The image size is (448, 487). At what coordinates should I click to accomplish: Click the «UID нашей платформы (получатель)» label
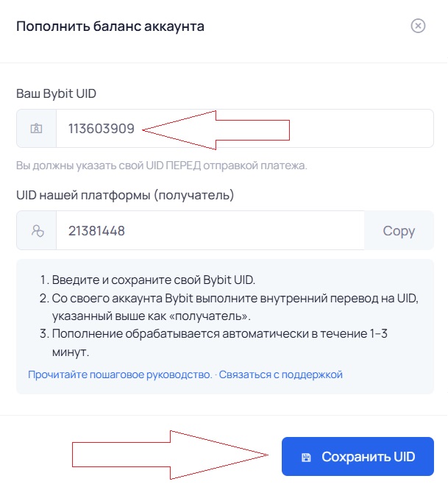pyautogui.click(x=125, y=195)
